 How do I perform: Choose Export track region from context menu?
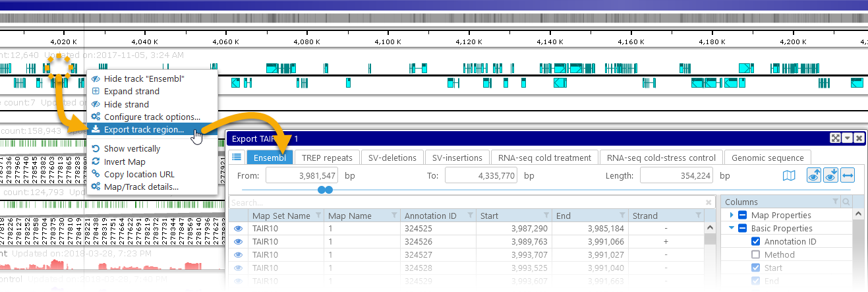[144, 129]
